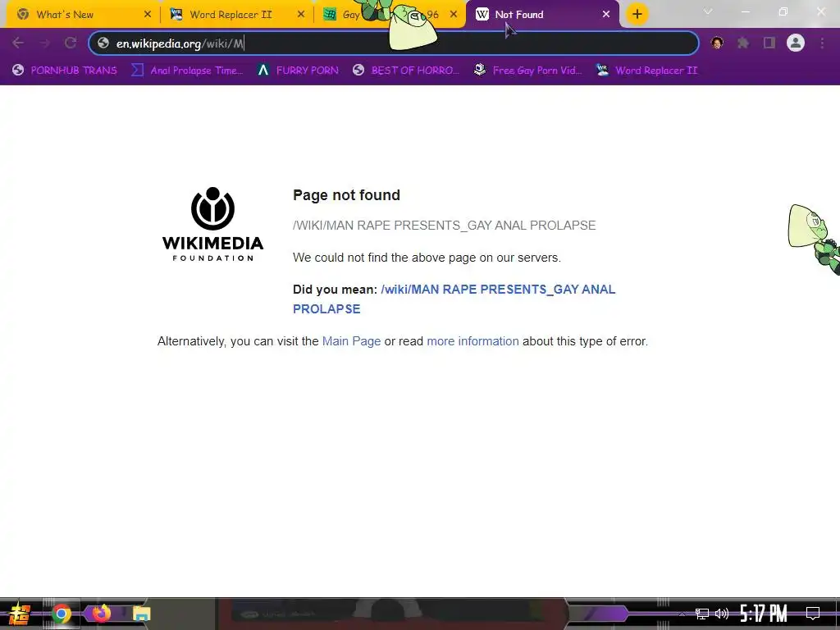Restore down the Chrome window
Image resolution: width=840 pixels, height=630 pixels.
[x=783, y=11]
